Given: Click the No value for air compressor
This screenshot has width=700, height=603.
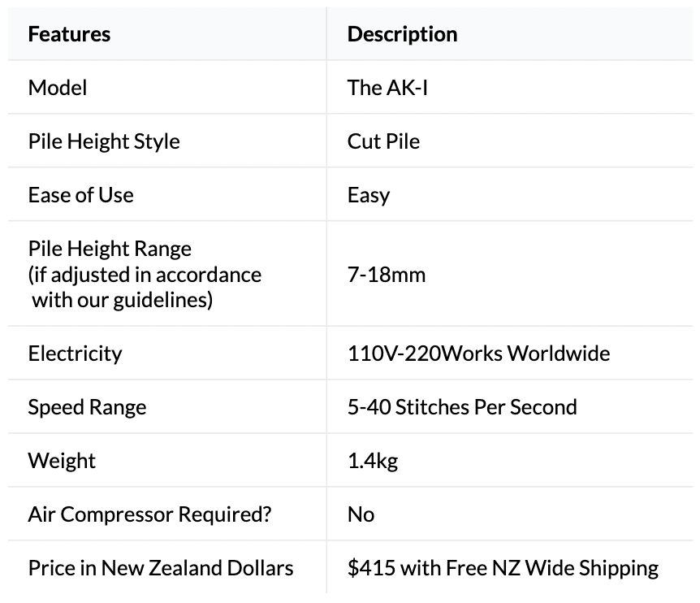Looking at the screenshot, I should [x=361, y=514].
